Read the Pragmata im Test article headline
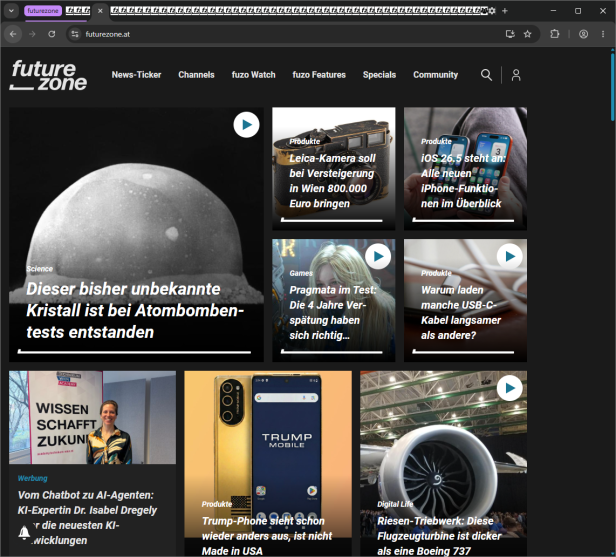Screen dimensions: 616x557 click(332, 312)
